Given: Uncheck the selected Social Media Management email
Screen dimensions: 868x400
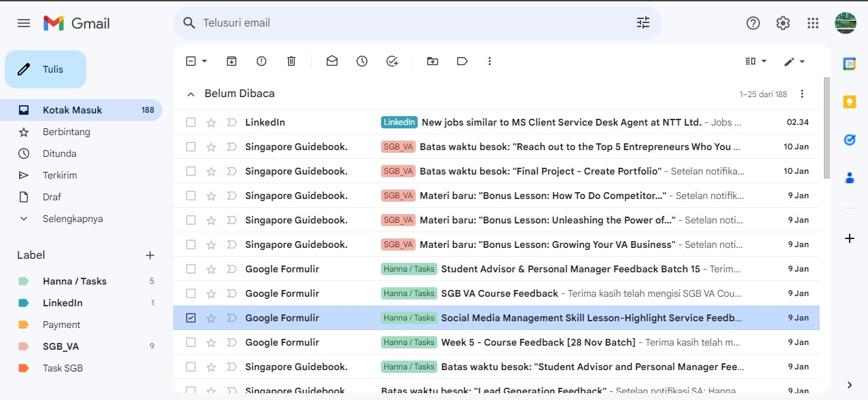Looking at the screenshot, I should point(191,318).
